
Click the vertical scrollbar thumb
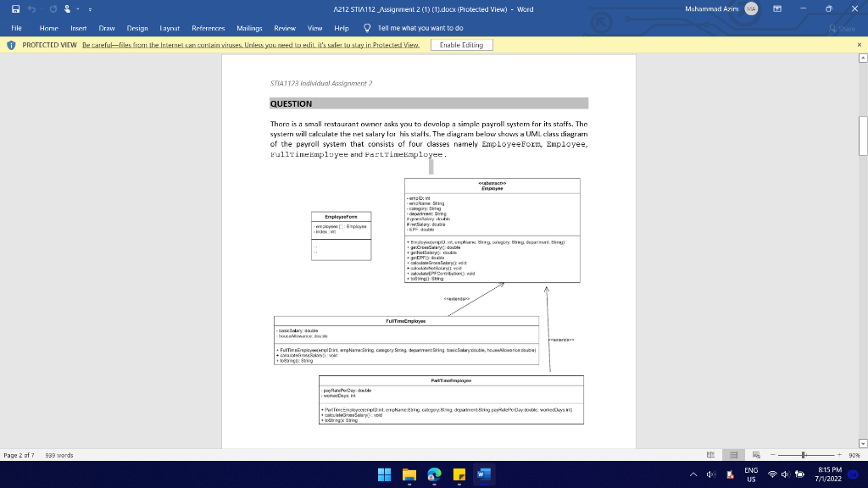point(862,136)
